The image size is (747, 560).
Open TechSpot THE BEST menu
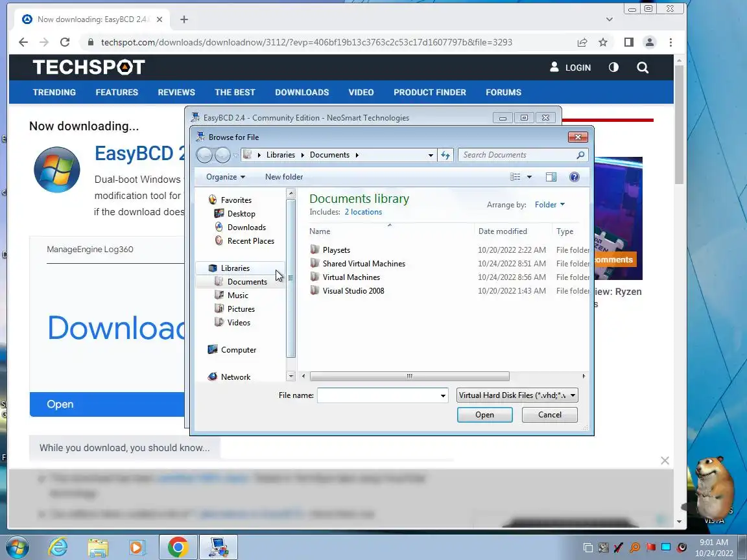(235, 92)
